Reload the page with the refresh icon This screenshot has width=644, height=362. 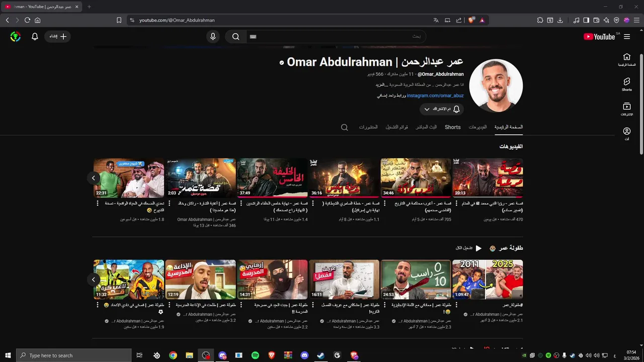click(x=27, y=20)
